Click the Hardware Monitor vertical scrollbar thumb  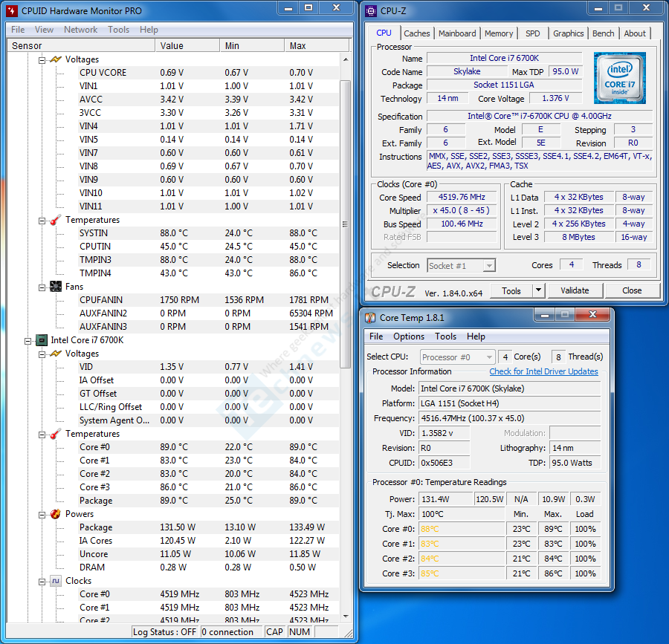345,224
